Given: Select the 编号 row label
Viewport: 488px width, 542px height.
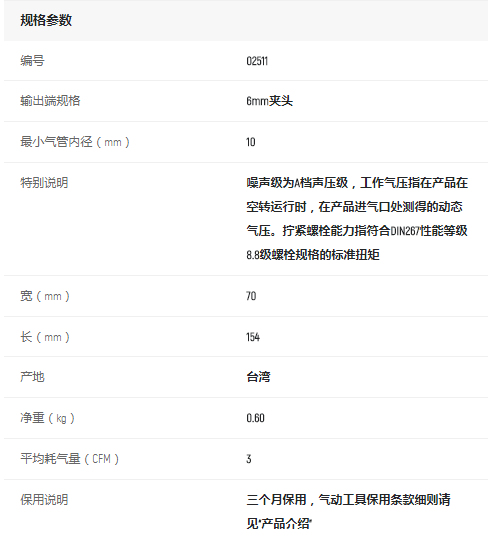Looking at the screenshot, I should [32, 61].
